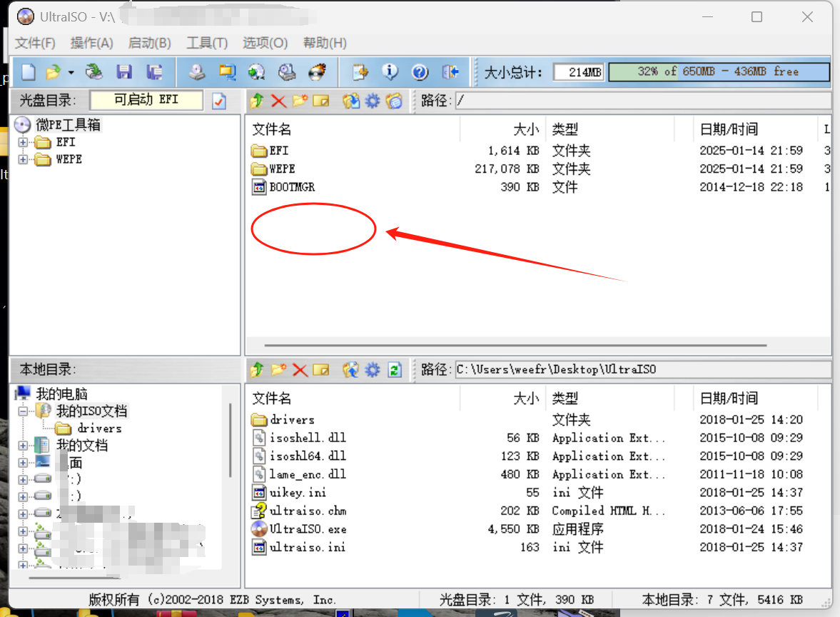Click the folder-with-disc icon left of the image 路径 field
Image resolution: width=840 pixels, height=617 pixels.
pos(394,101)
